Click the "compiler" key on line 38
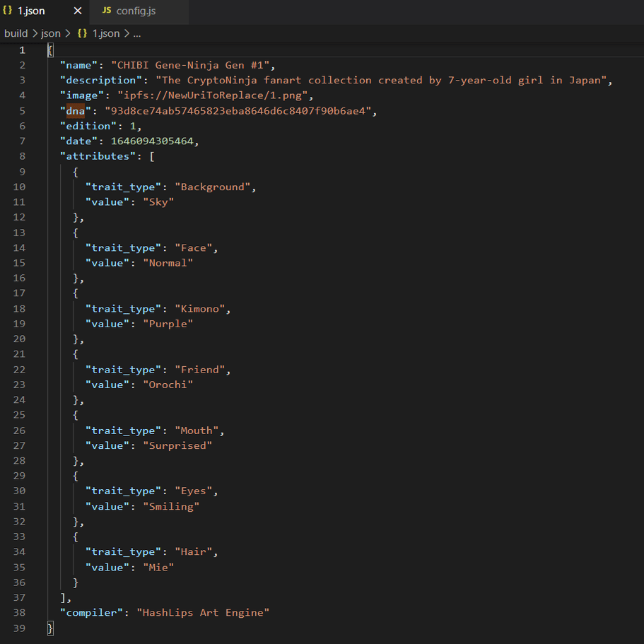 point(92,613)
